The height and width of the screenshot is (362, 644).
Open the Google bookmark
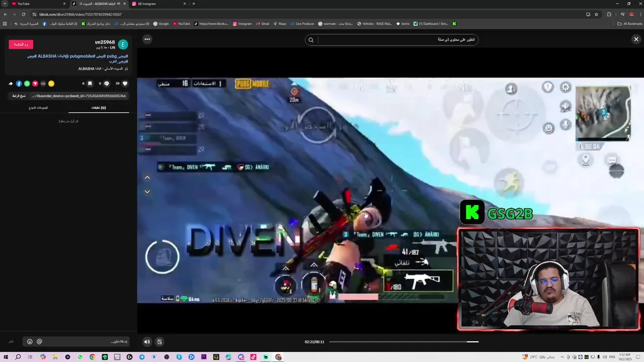(x=161, y=24)
